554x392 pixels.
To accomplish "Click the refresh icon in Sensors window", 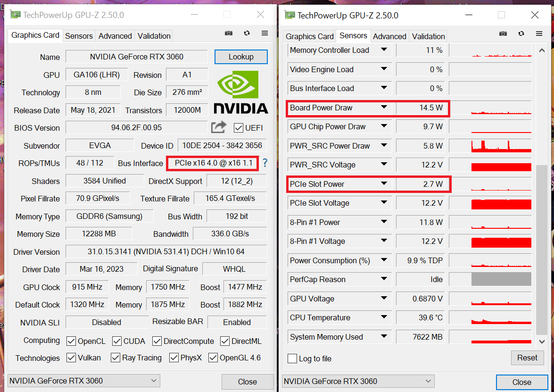I will [x=521, y=33].
